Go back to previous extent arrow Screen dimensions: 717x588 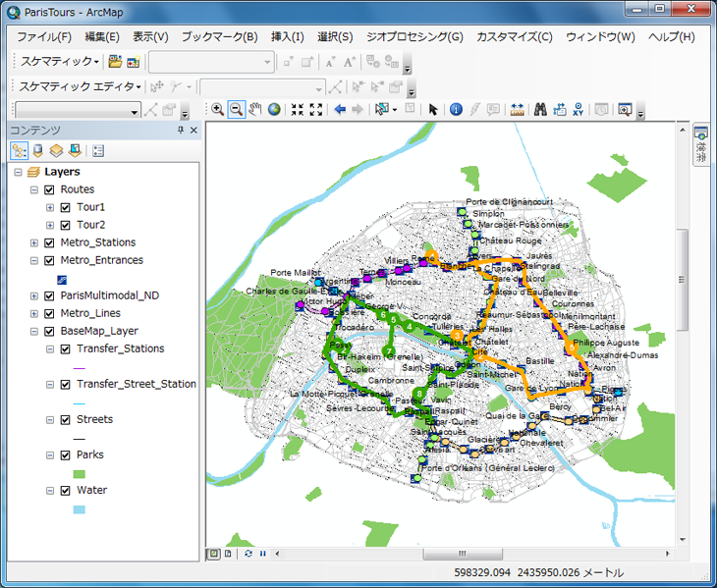(x=340, y=110)
